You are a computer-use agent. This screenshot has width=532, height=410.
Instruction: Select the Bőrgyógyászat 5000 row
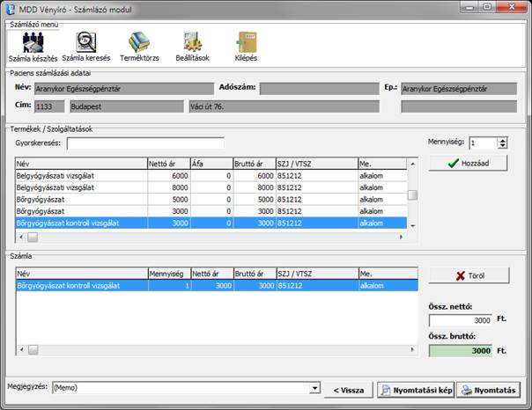[x=211, y=200]
